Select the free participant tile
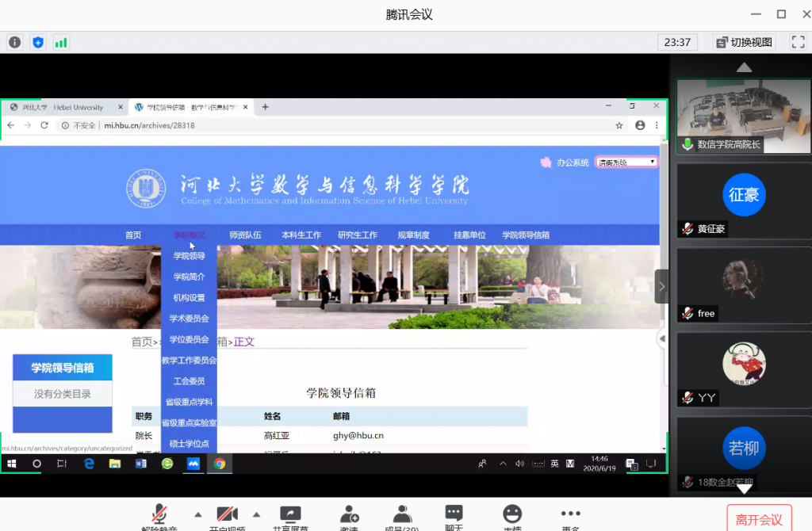 (x=744, y=285)
